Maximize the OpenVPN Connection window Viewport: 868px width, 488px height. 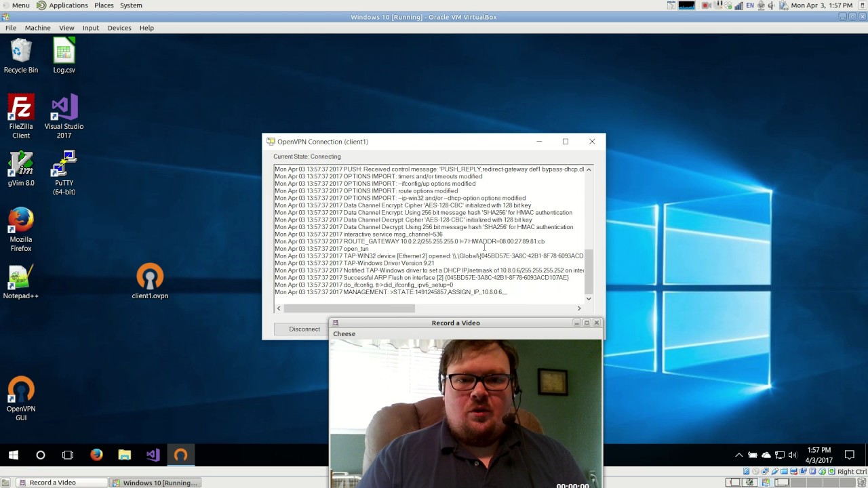click(x=565, y=142)
